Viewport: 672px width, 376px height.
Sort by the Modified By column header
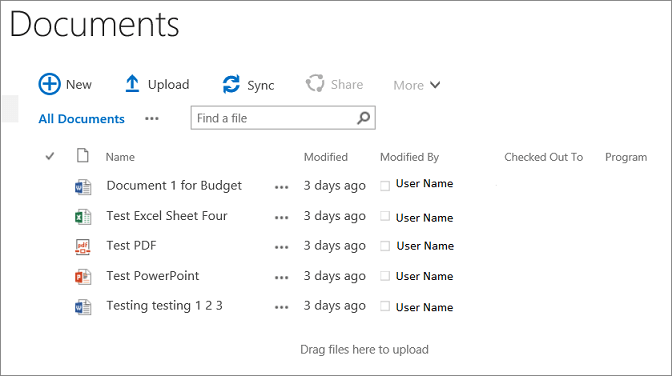[409, 157]
